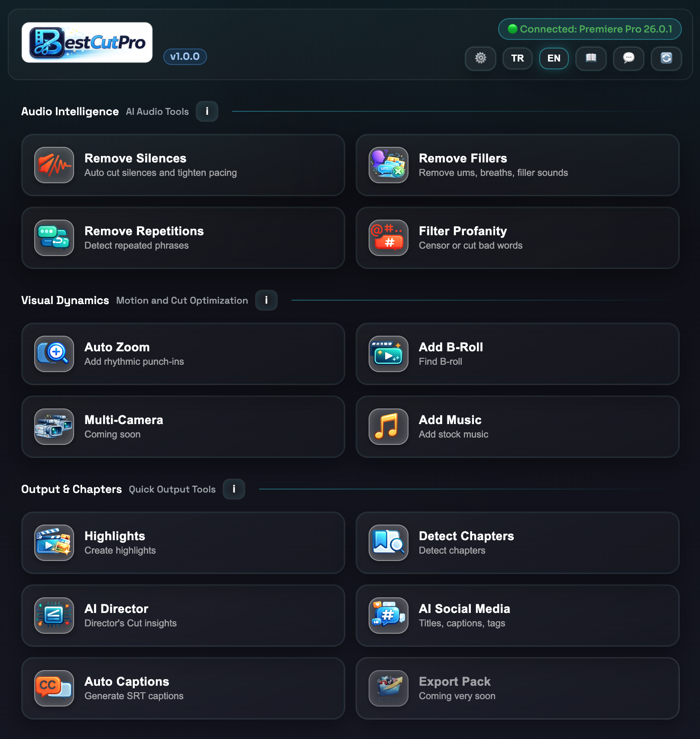
Task: Click the Multi-Camera title
Action: [123, 420]
